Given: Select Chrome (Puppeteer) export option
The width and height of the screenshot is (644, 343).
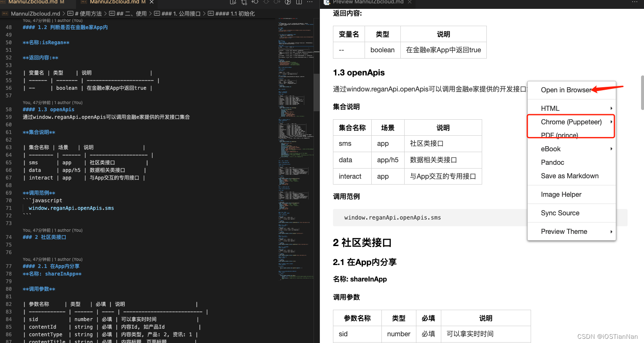Looking at the screenshot, I should pyautogui.click(x=571, y=122).
